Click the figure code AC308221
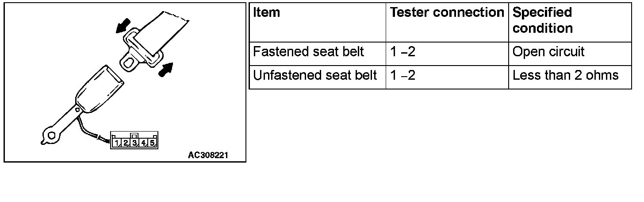This screenshot has height=202, width=644. click(x=210, y=155)
